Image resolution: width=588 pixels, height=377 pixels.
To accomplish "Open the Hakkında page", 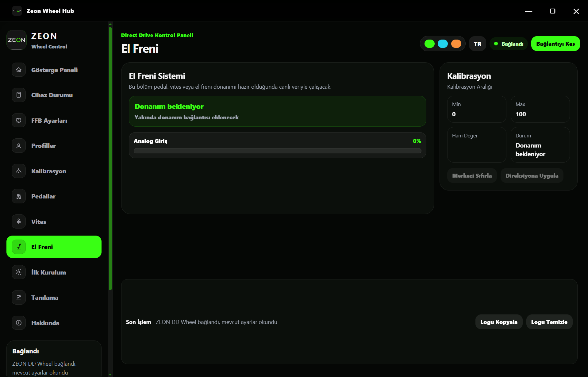I will (x=54, y=323).
